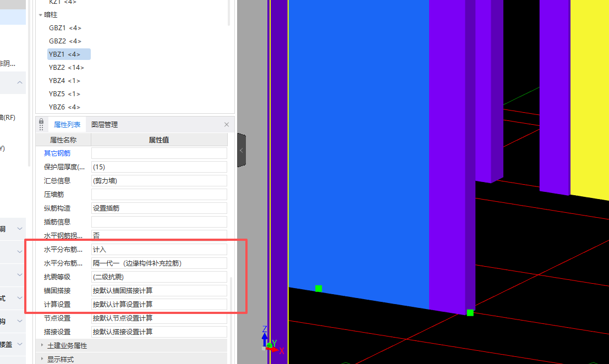Click 按默认计算设置计算 value
This screenshot has width=609, height=364.
coord(159,305)
